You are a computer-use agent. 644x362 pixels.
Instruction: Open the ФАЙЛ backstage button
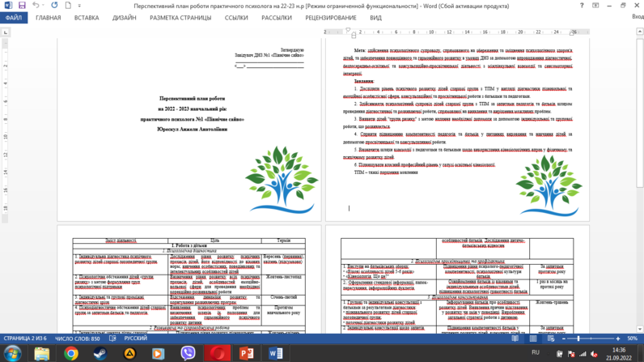[x=14, y=18]
